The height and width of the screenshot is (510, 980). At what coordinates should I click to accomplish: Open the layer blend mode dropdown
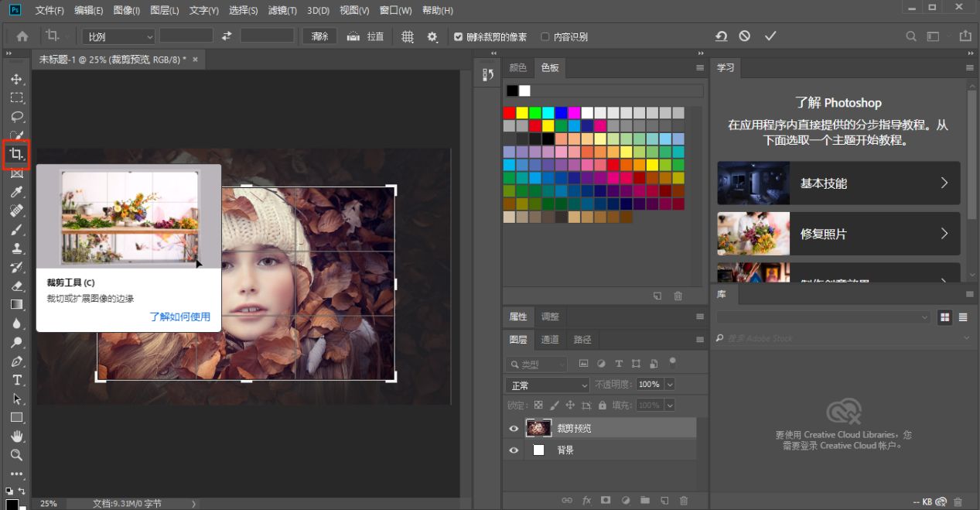pos(548,385)
